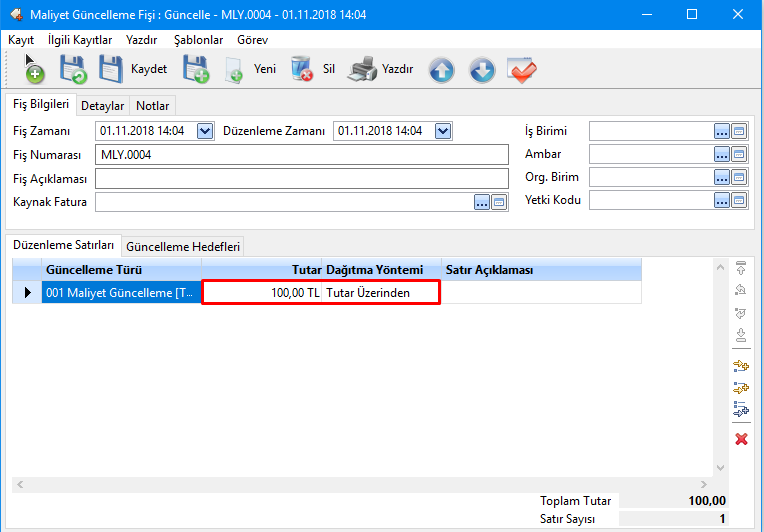Viewport: 764px width, 532px height.
Task: Open the Fiş Zamanı date dropdown
Action: (205, 131)
